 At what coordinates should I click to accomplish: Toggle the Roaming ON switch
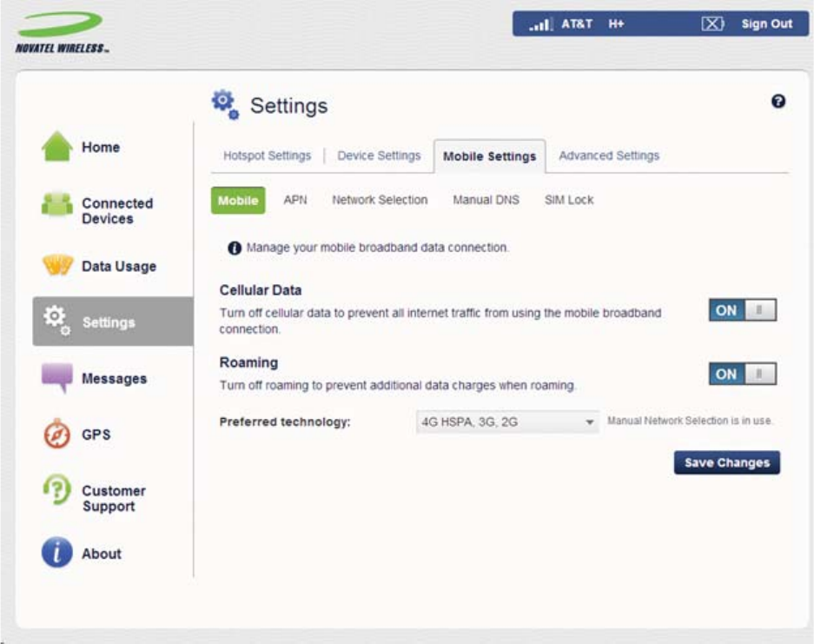click(743, 374)
